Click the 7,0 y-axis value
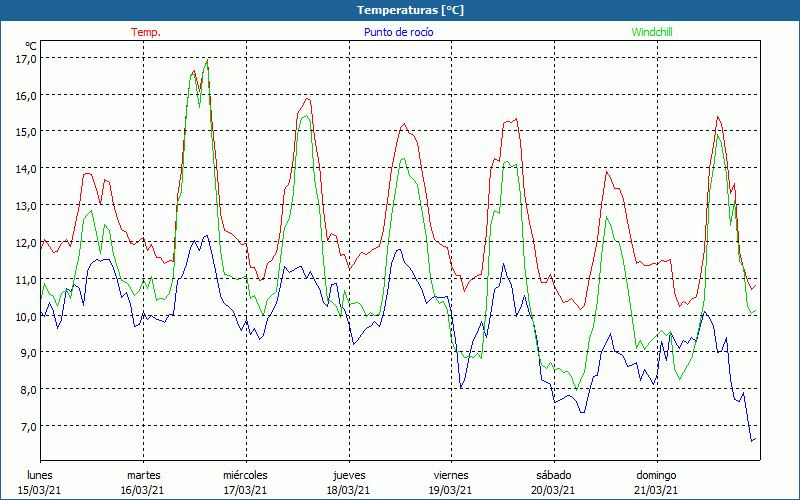Viewport: 800px width, 500px height. 29,426
